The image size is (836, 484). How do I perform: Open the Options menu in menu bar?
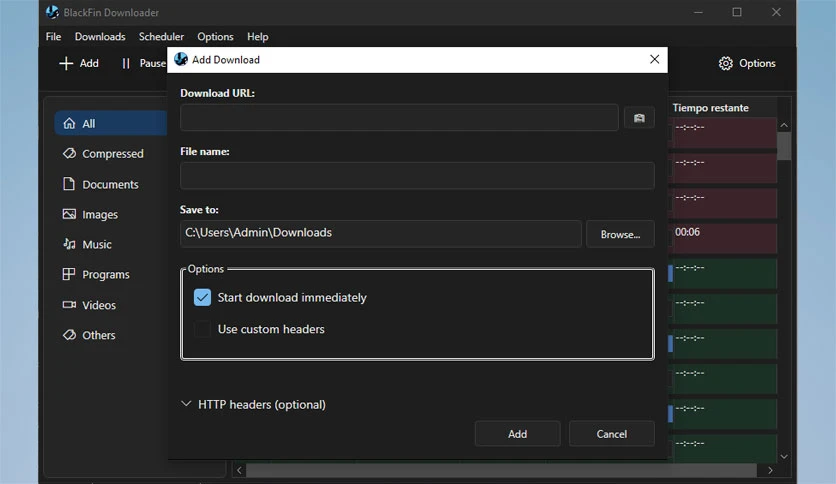point(215,36)
